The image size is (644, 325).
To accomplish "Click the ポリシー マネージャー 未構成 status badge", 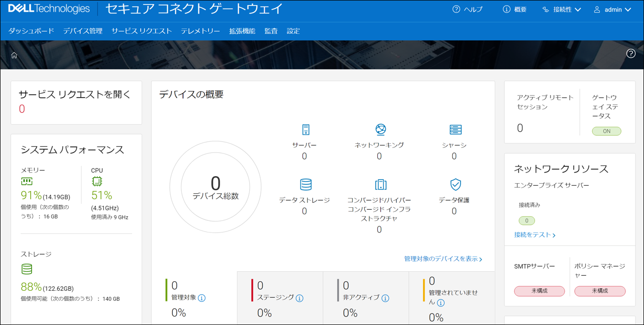I will 600,291.
